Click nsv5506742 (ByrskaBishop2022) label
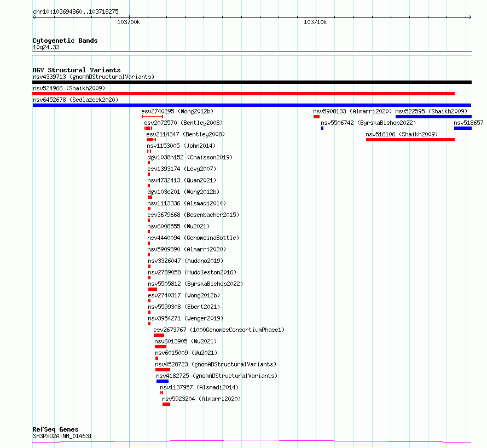 (368, 123)
